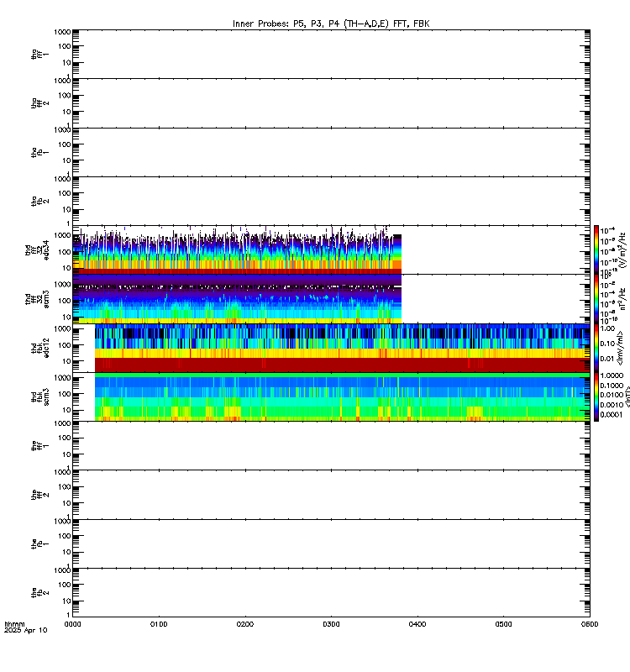Click the '0500' time axis tick label
Image resolution: width=630 pixels, height=672 pixels.
503,624
